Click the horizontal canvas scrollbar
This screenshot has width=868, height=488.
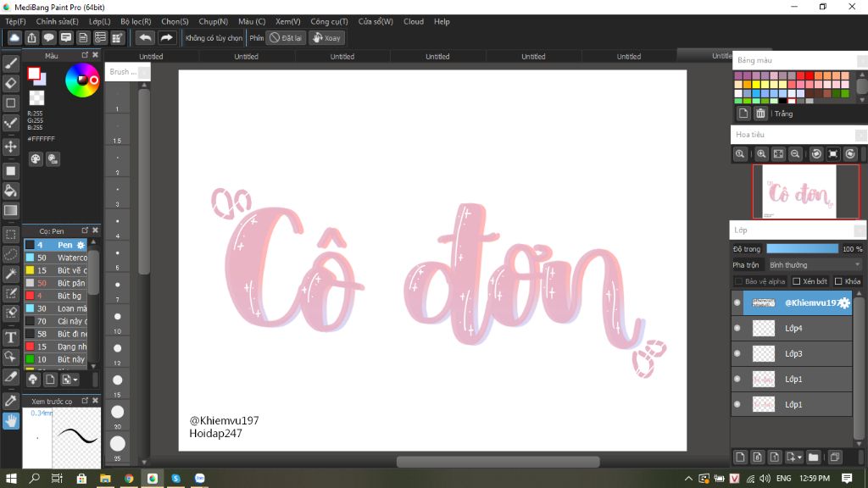(498, 462)
